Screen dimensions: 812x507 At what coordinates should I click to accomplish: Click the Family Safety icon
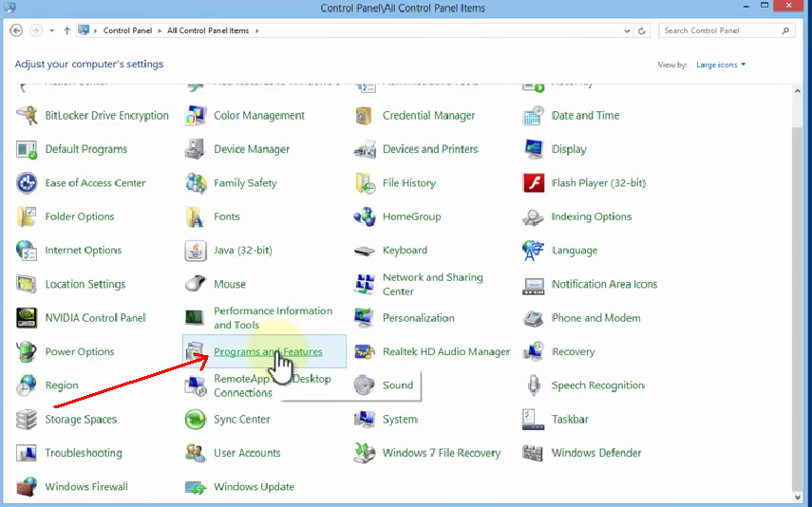(196, 183)
